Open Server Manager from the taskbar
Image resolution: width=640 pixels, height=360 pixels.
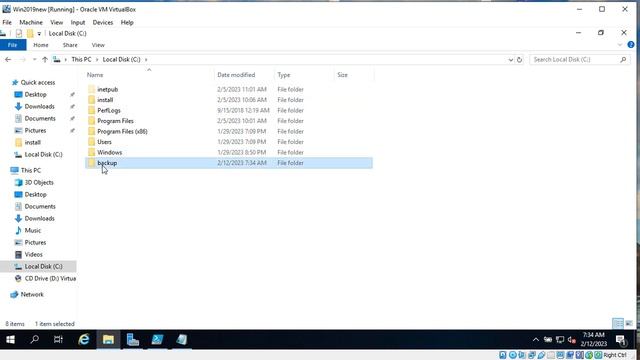pos(133,340)
